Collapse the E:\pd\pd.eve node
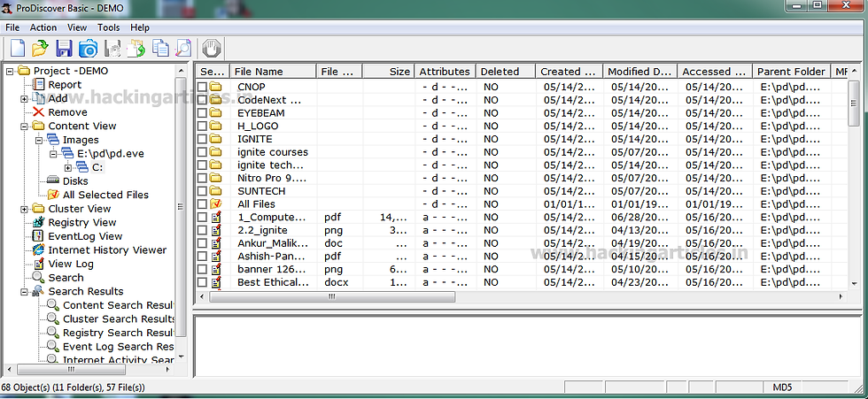Screen dimensions: 868x399 (53, 154)
